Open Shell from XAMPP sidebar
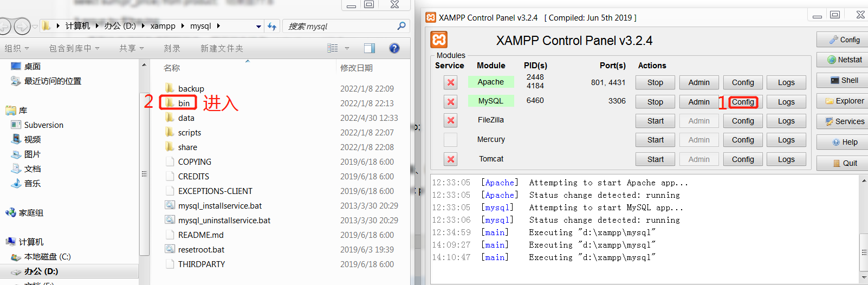Image resolution: width=868 pixels, height=285 pixels. coord(844,80)
